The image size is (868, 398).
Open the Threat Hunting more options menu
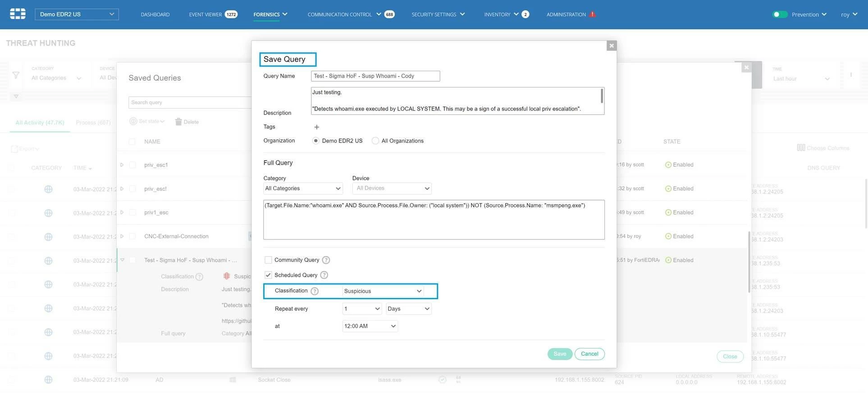pos(851,75)
